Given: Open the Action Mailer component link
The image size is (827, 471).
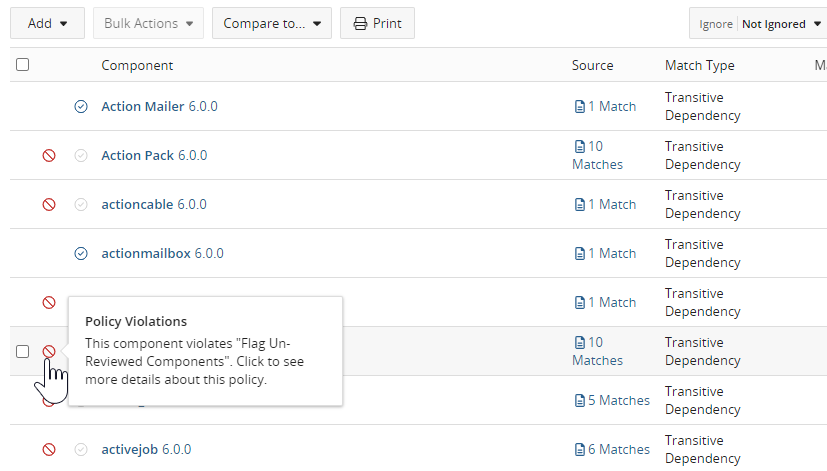Looking at the screenshot, I should (x=143, y=106).
